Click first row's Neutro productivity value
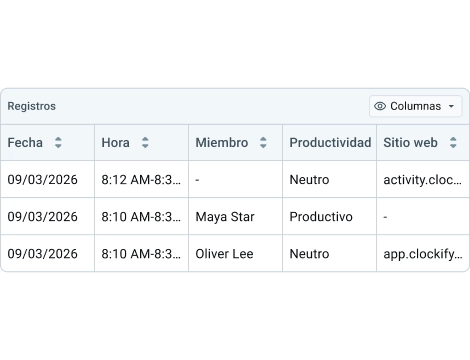The width and height of the screenshot is (470, 360). point(309,179)
